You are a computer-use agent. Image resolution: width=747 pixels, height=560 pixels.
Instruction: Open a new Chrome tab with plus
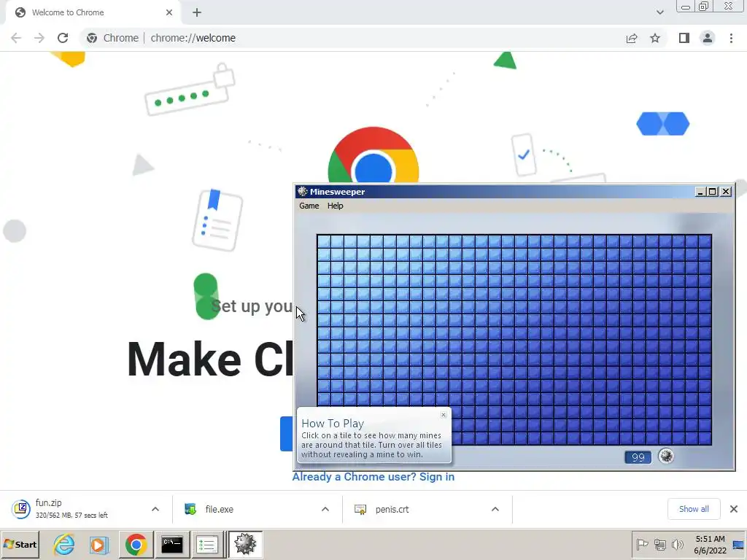[x=197, y=12]
